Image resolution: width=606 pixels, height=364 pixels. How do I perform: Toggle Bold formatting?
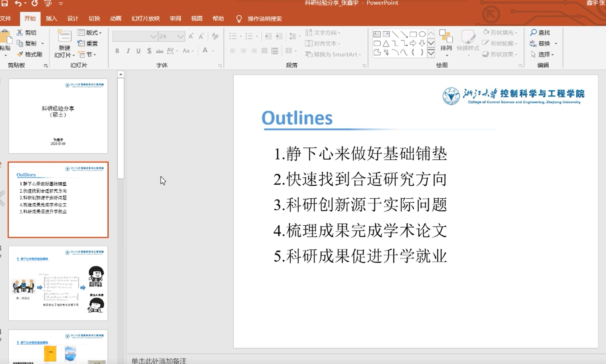pyautogui.click(x=117, y=51)
